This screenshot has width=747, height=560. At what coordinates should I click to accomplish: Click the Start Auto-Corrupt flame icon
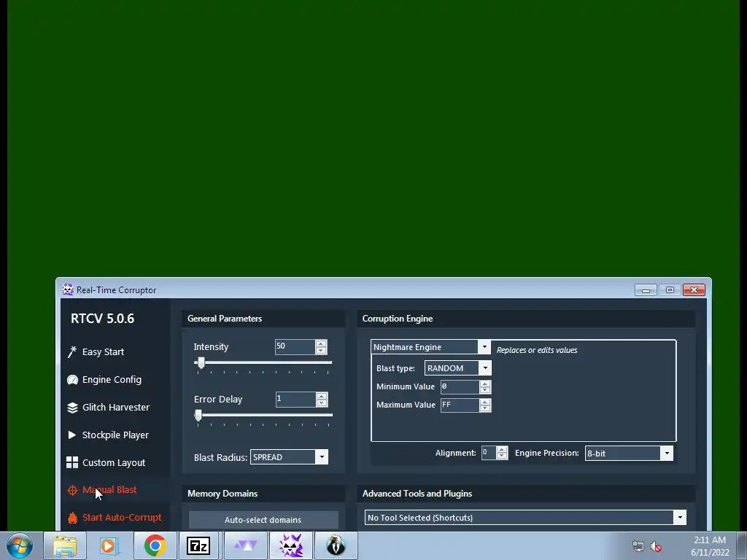(x=72, y=518)
